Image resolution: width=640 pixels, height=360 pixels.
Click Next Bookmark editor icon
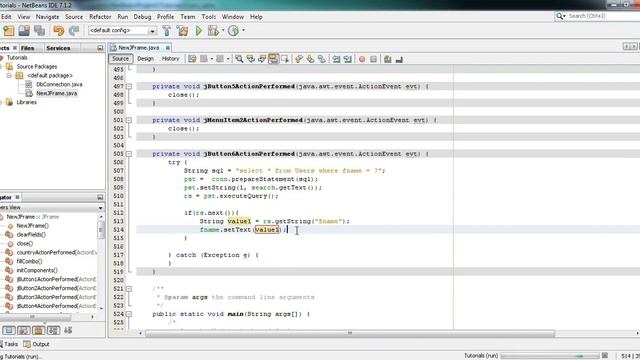[x=310, y=59]
